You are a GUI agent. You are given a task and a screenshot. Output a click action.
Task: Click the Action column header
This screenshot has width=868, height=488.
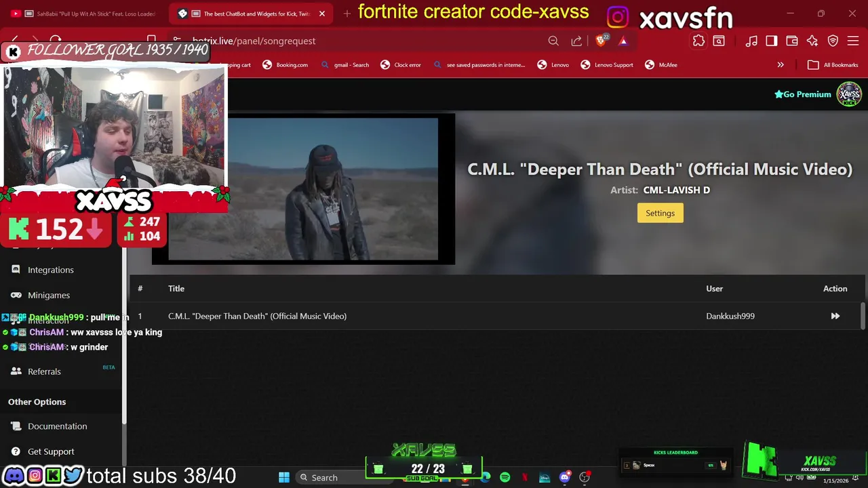tap(835, 289)
